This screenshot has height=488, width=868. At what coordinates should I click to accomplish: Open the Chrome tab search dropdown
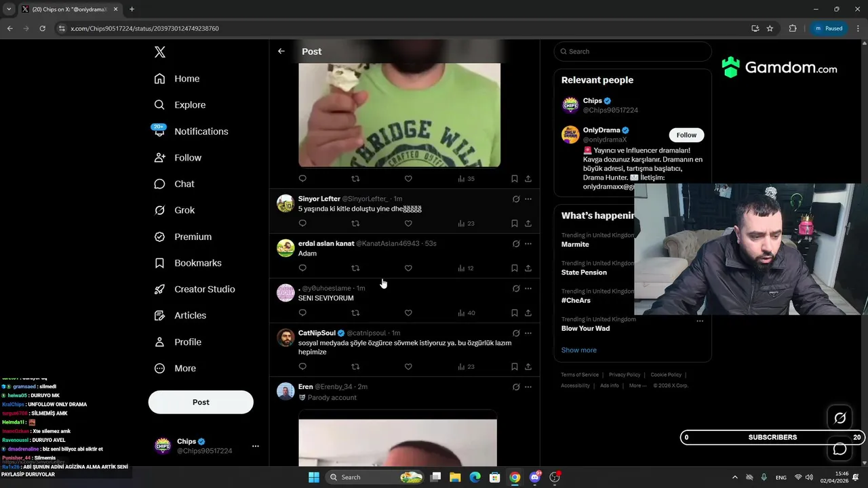9,9
